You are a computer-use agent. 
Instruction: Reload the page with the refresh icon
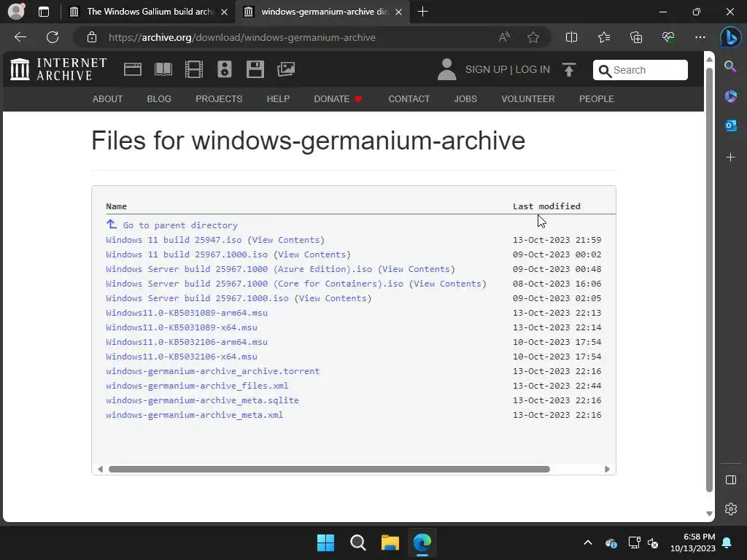53,37
